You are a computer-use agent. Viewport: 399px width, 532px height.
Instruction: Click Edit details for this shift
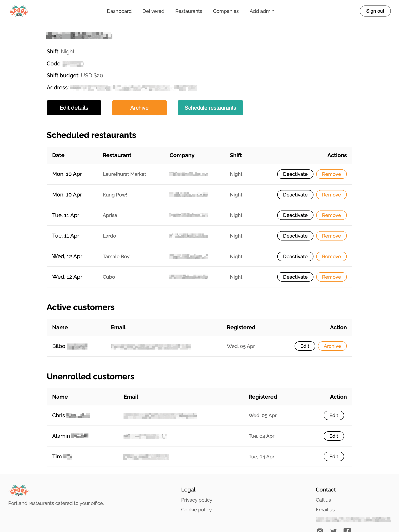point(74,108)
